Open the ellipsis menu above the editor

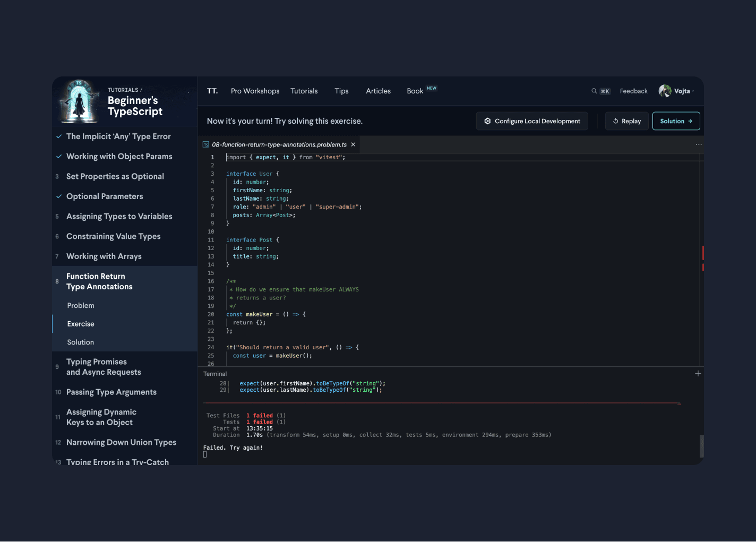coord(699,144)
